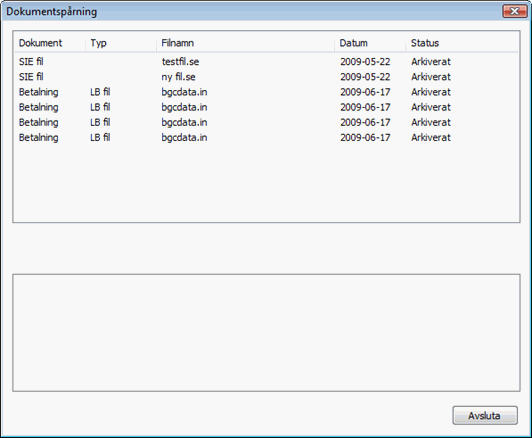
Task: Click the date 2009-05-22 for testfil.se
Action: pos(365,62)
